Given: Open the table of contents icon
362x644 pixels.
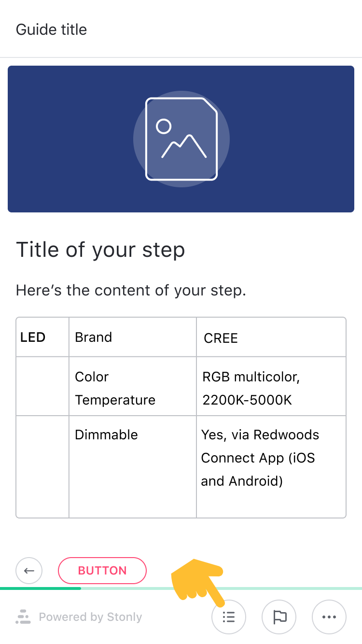Looking at the screenshot, I should [229, 617].
